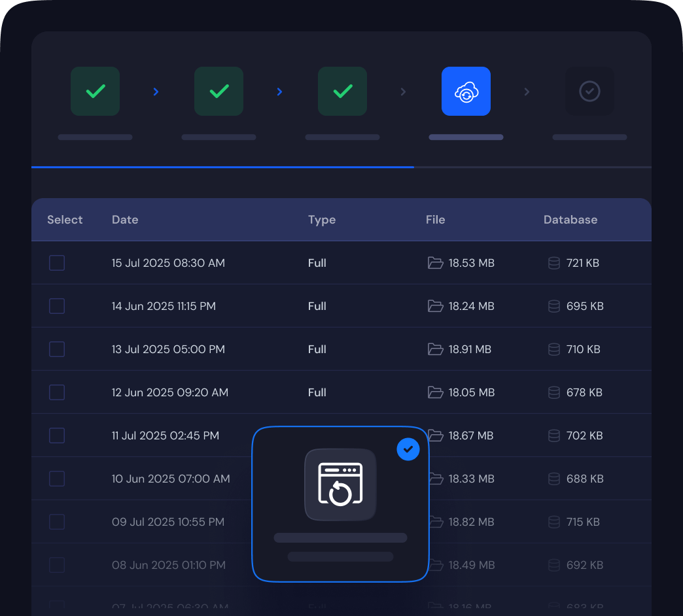Click the chevron after the first step
The image size is (683, 616).
tap(156, 92)
